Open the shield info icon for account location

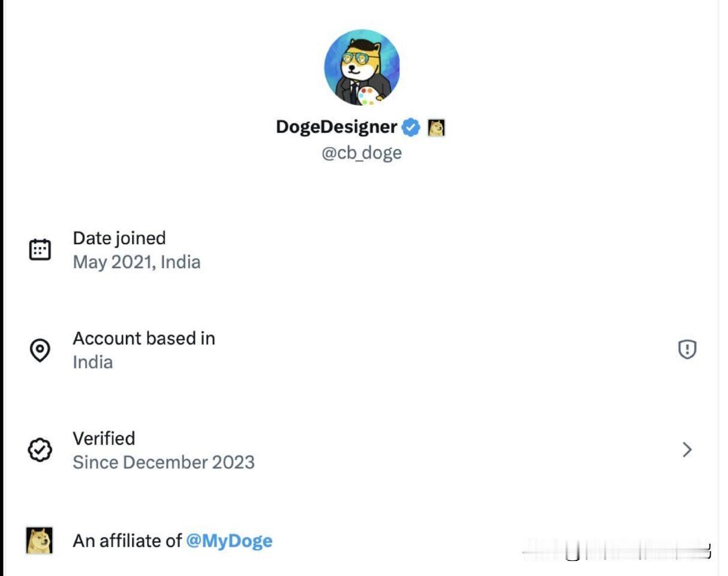(687, 349)
